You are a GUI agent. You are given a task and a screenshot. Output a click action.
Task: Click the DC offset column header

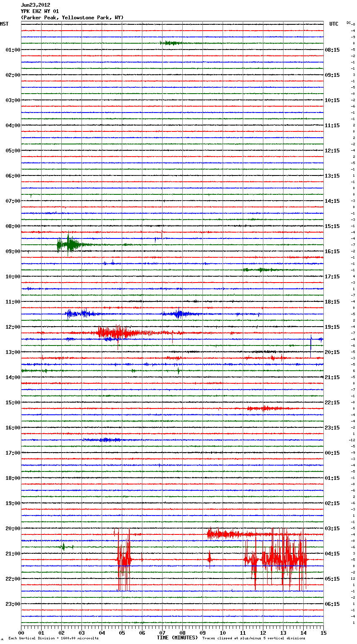[x=349, y=23]
